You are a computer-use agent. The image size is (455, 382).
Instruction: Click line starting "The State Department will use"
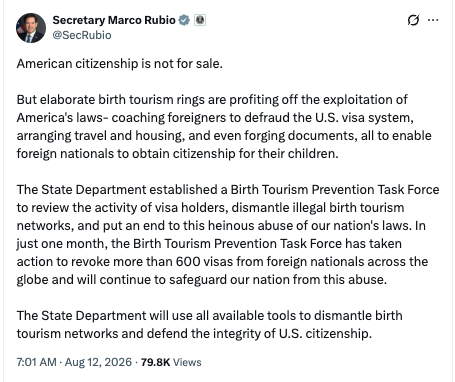[209, 315]
